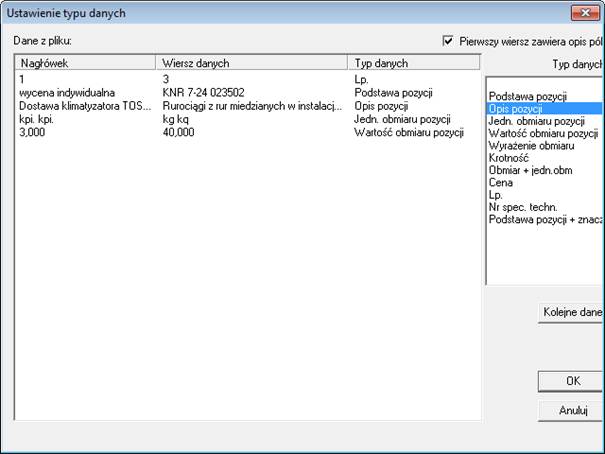Select 'Krotność' in the type list
Image resolution: width=605 pixels, height=454 pixels.
(508, 158)
